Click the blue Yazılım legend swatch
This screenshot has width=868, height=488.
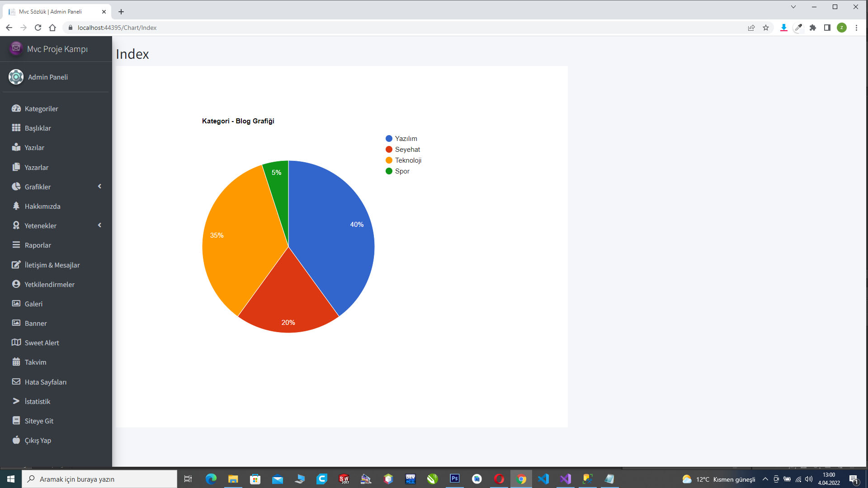coord(389,138)
